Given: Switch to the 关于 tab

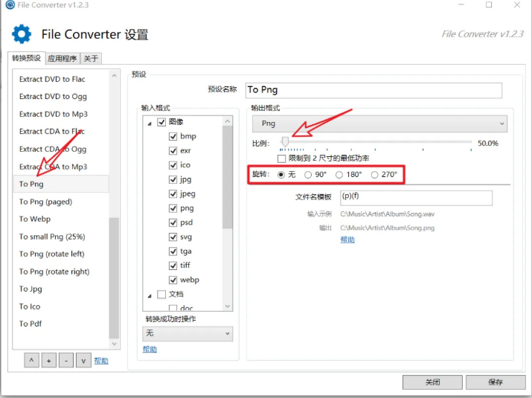Looking at the screenshot, I should pyautogui.click(x=91, y=58).
